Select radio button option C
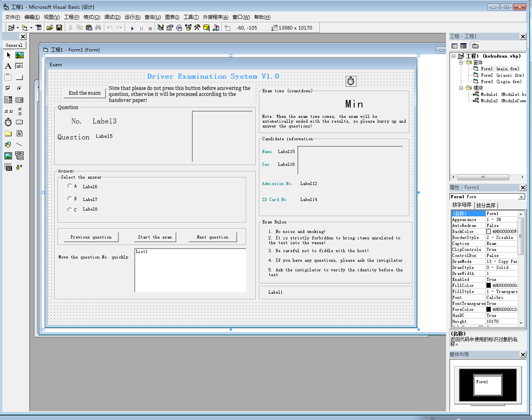The image size is (532, 420). (x=70, y=209)
